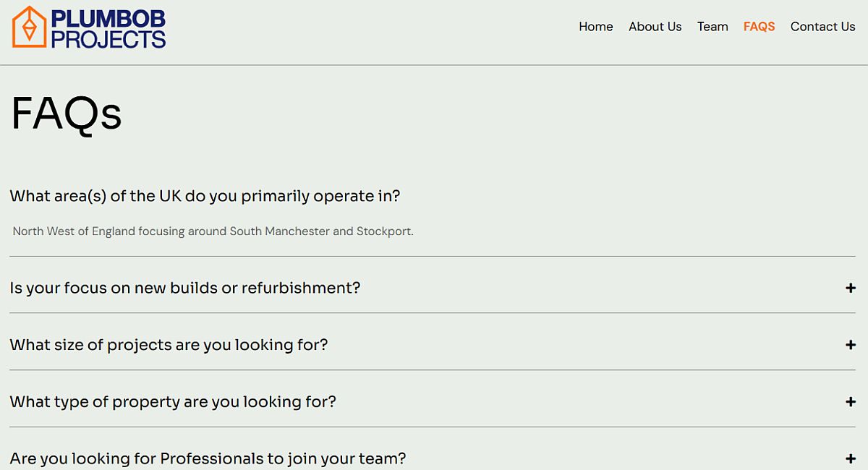Click the large FAQs page heading
This screenshot has height=470, width=868.
[67, 114]
